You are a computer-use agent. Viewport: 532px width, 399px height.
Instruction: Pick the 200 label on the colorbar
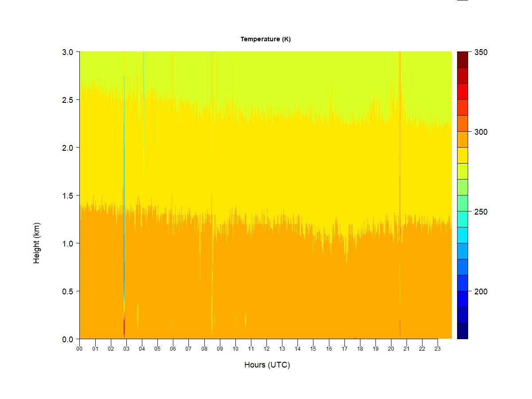(x=481, y=292)
